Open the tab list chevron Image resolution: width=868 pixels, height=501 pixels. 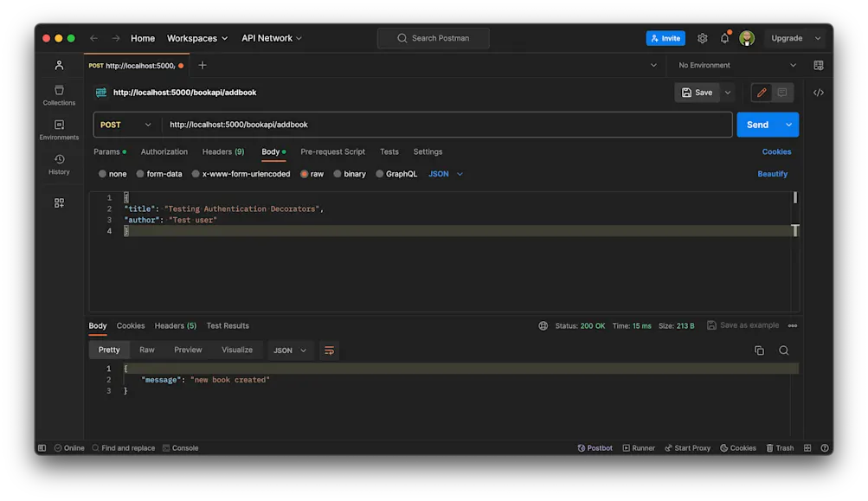click(653, 65)
